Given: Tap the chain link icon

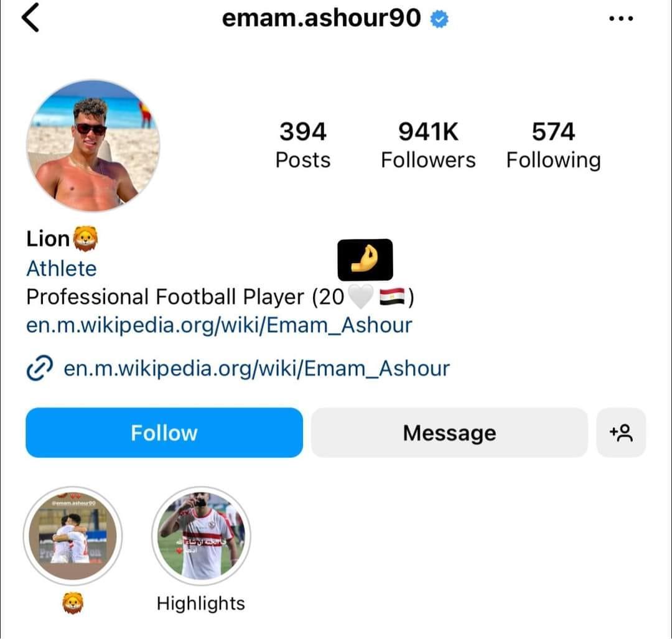Looking at the screenshot, I should tap(39, 368).
